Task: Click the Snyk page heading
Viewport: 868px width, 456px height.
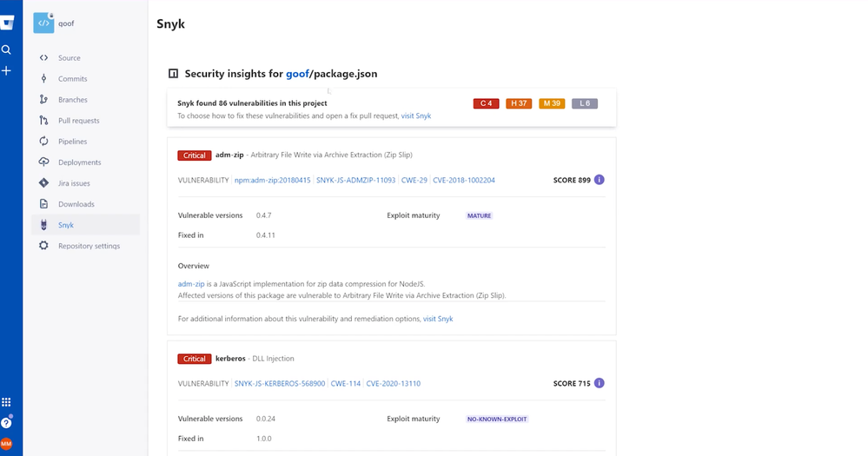Action: [x=170, y=23]
